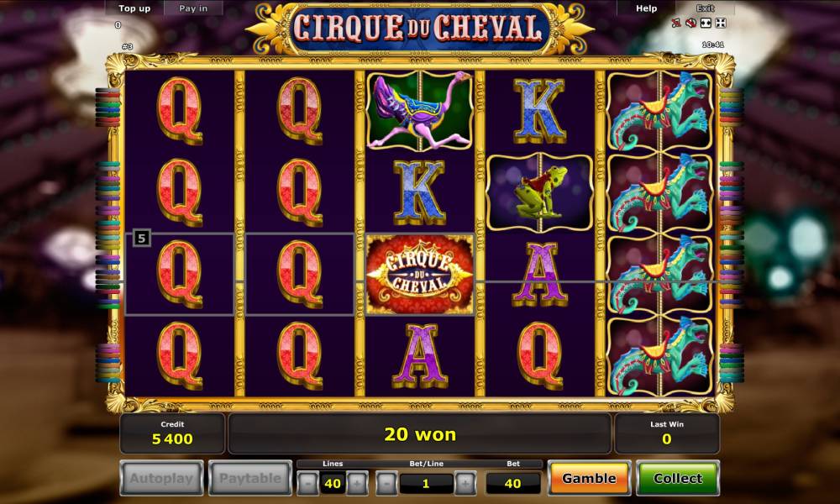Start Autoplay mode
This screenshot has height=504, width=840.
[x=162, y=478]
